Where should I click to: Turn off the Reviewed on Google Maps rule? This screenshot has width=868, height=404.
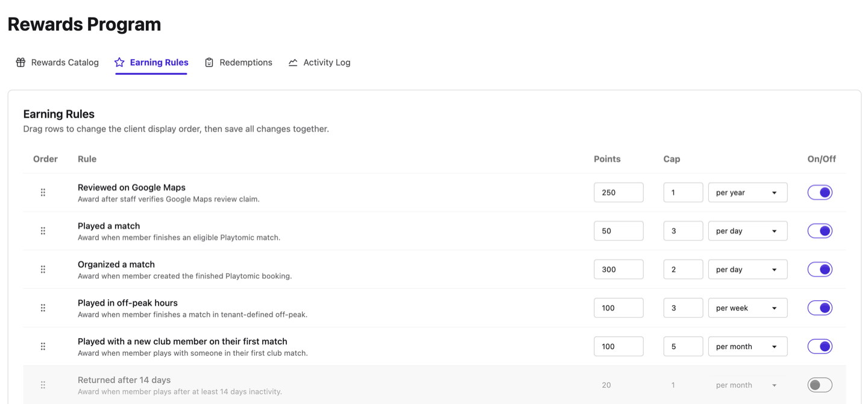pyautogui.click(x=820, y=192)
